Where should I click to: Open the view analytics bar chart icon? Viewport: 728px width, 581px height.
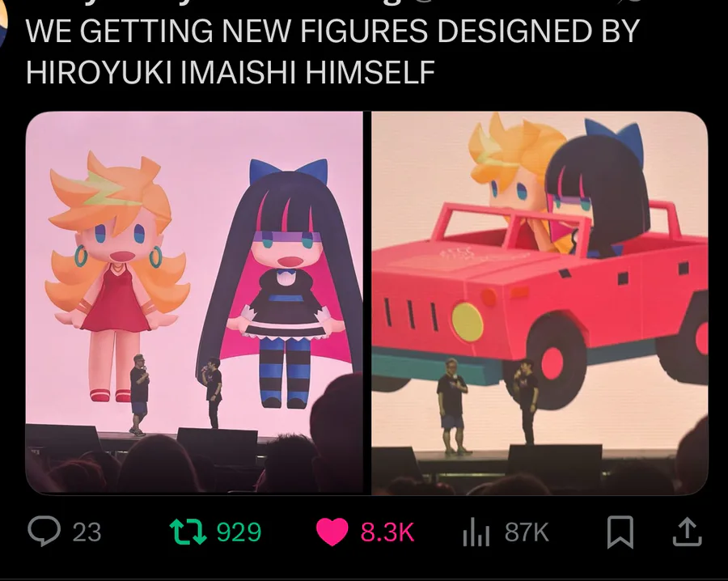coord(476,532)
